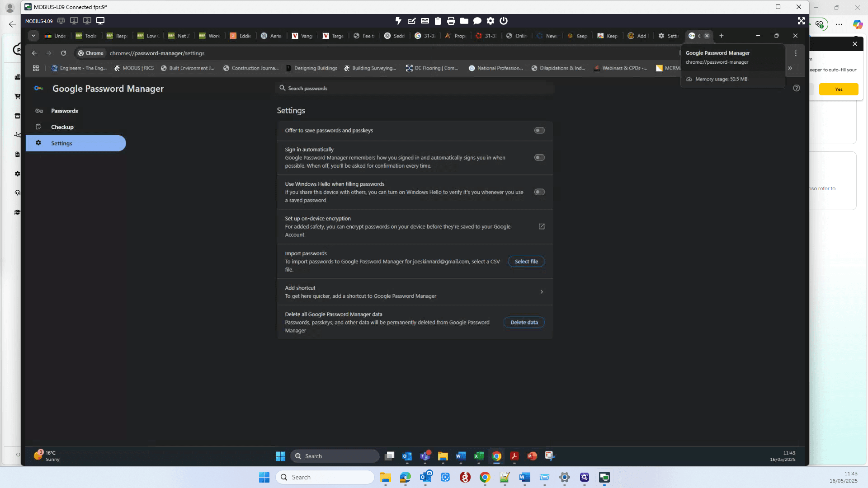Switch to the Vang browser tab
This screenshot has height=488, width=868.
(x=302, y=36)
